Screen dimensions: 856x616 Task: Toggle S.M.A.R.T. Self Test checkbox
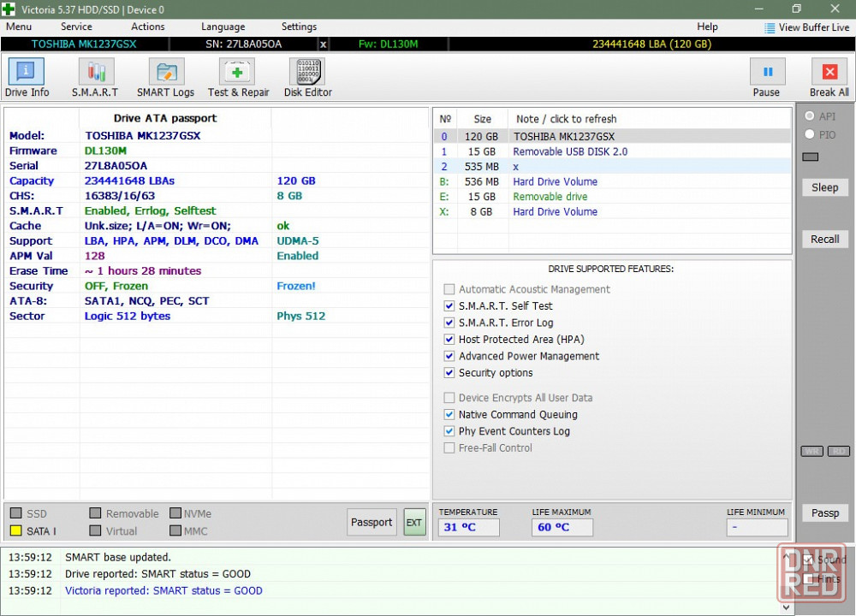point(449,306)
